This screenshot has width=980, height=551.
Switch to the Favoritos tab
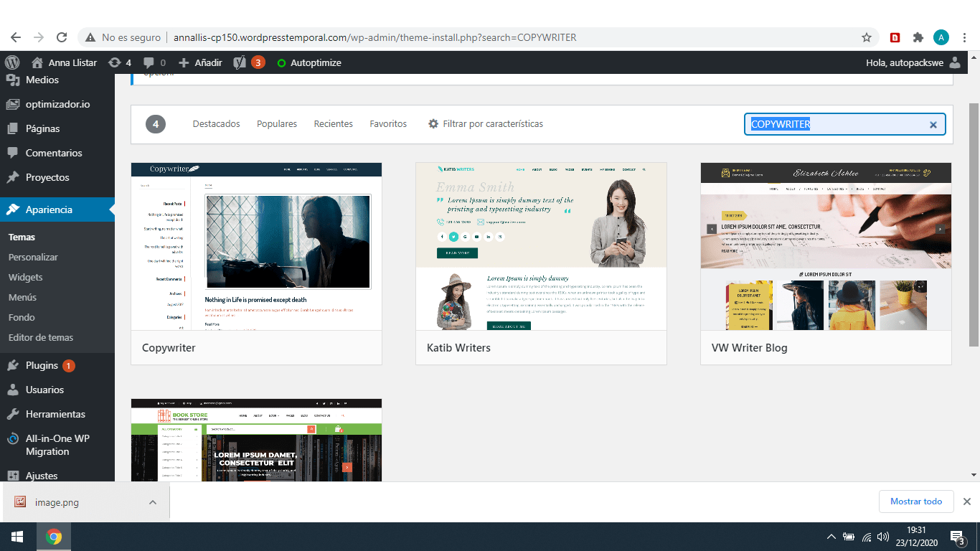click(388, 124)
